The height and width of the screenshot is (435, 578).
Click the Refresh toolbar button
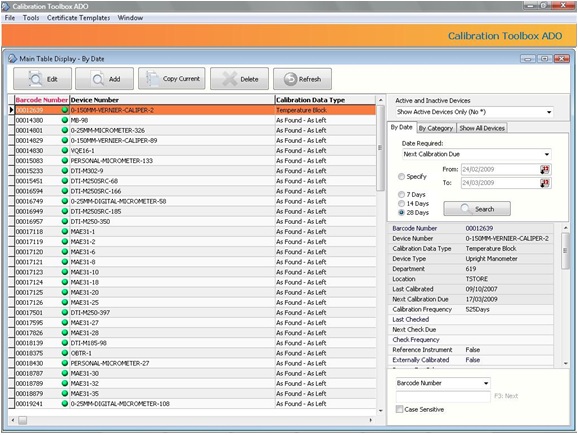tap(302, 79)
